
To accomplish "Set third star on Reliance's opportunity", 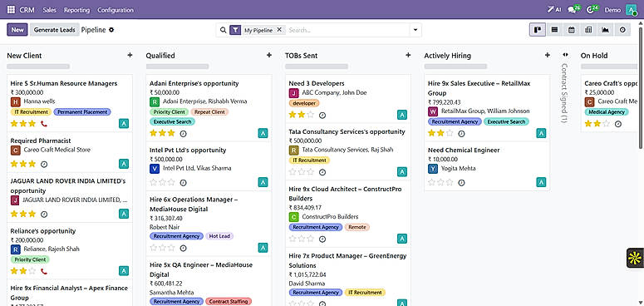I will [32, 271].
